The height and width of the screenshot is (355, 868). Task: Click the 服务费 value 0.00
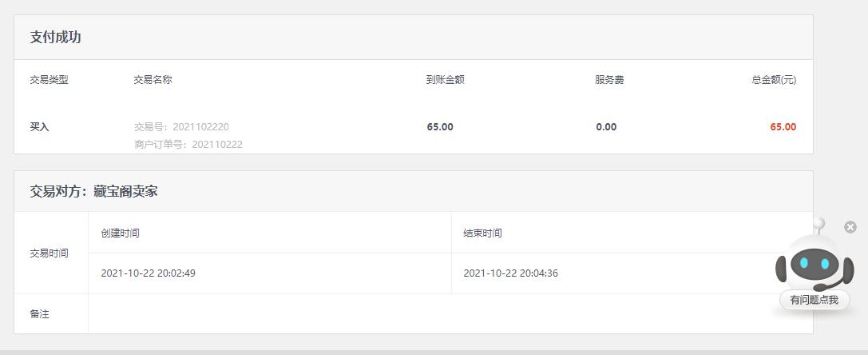[x=606, y=127]
